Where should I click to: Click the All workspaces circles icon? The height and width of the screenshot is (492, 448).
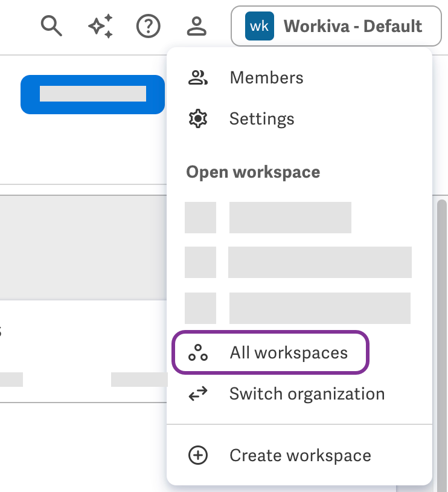pos(198,352)
